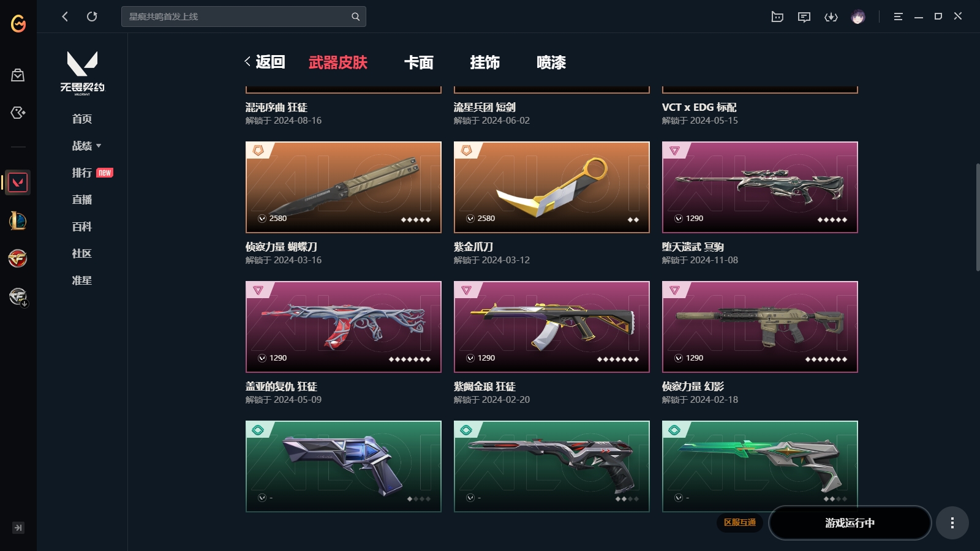Image resolution: width=980 pixels, height=551 pixels.
Task: Focus the search input field
Action: click(x=236, y=17)
